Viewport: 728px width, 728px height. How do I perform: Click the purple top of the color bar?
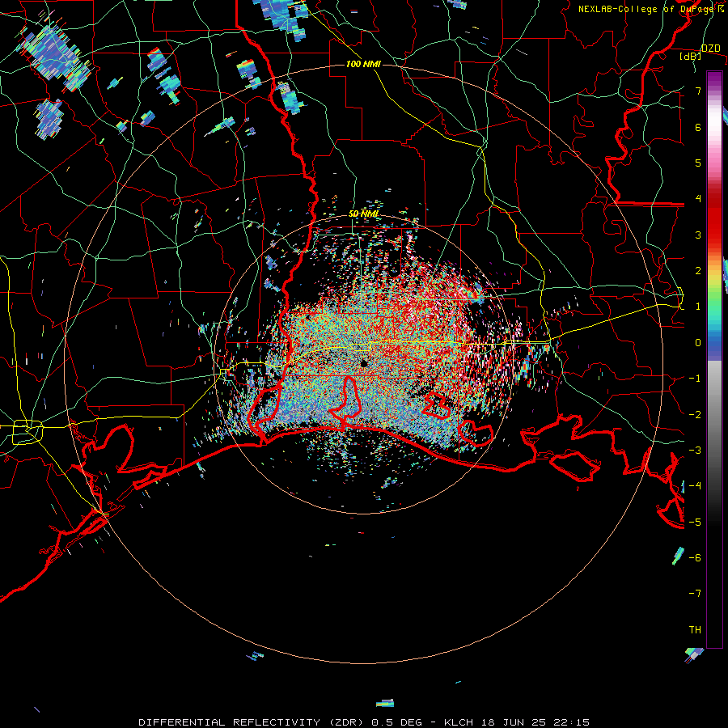click(714, 79)
